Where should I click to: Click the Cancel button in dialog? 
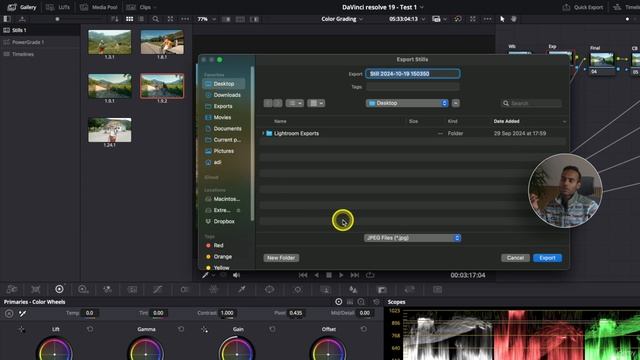pyautogui.click(x=515, y=258)
